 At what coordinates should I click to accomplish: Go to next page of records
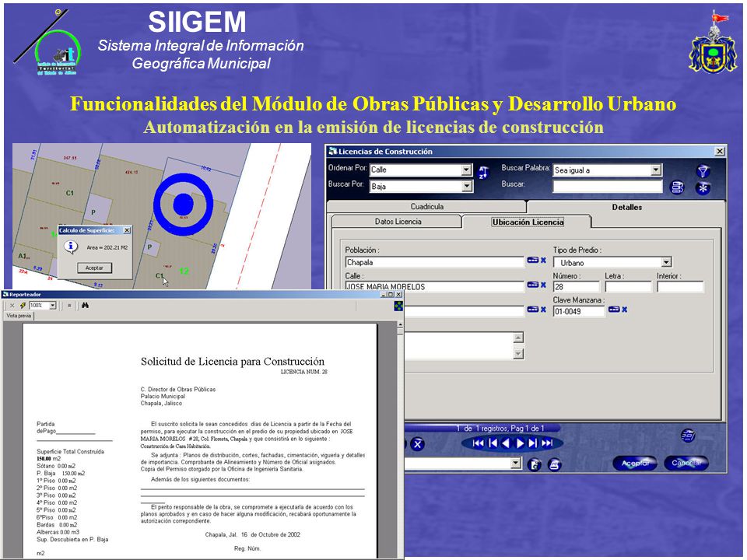coord(532,443)
